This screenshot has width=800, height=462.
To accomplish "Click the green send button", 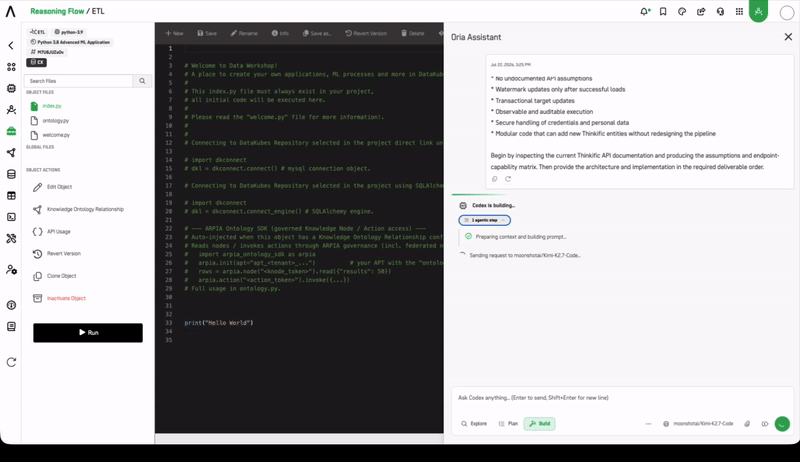I will [782, 424].
